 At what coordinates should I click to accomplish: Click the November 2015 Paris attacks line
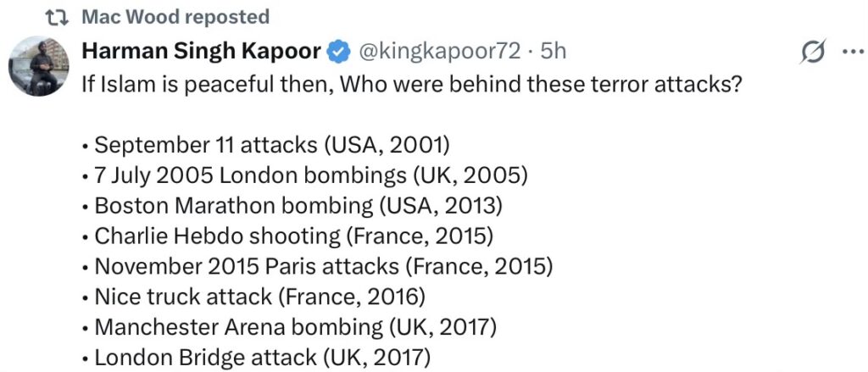[323, 266]
